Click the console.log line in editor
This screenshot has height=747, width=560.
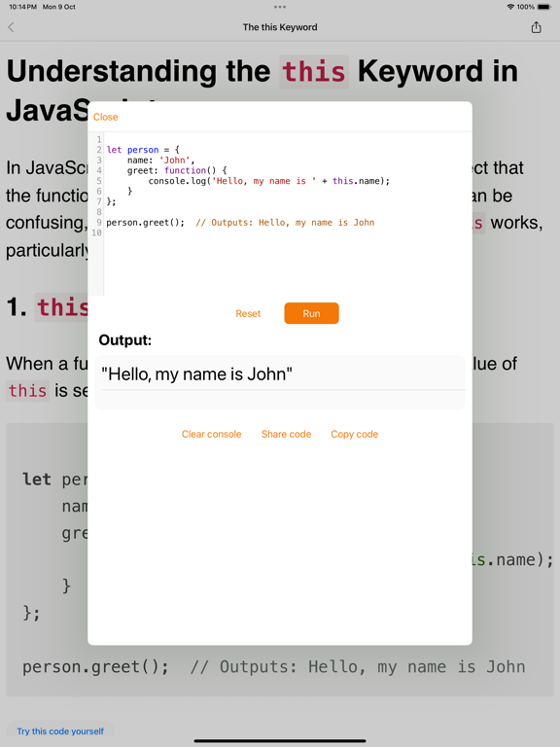[269, 181]
